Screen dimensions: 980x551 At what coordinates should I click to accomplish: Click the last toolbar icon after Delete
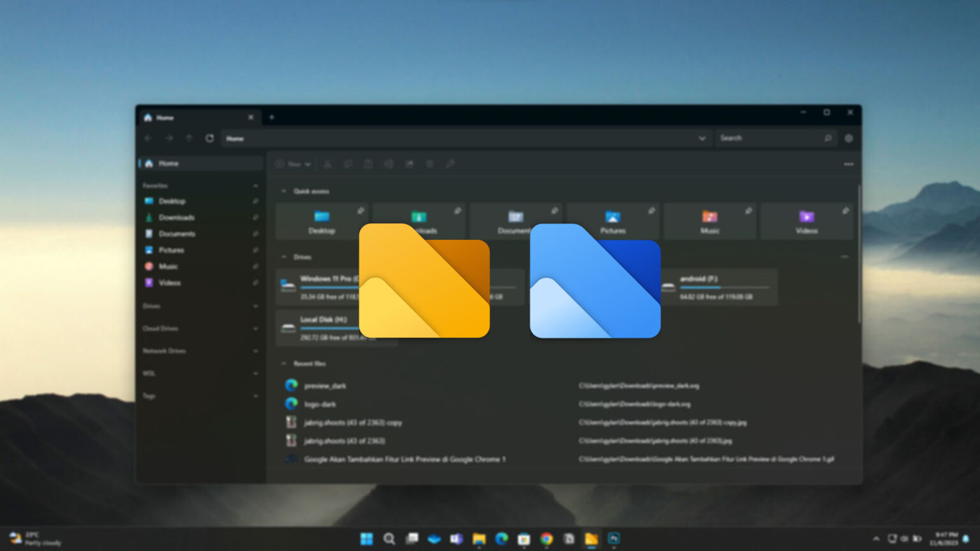pyautogui.click(x=450, y=164)
